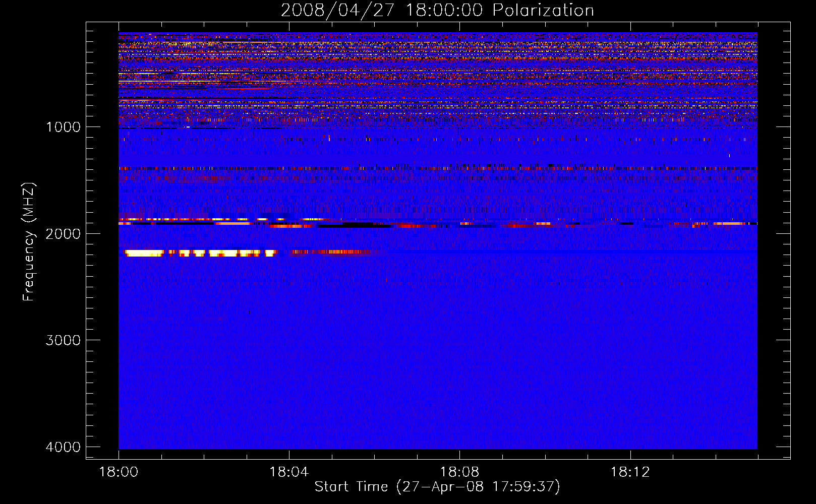
Task: Select the 1000 frequency tick label
Action: [x=63, y=127]
